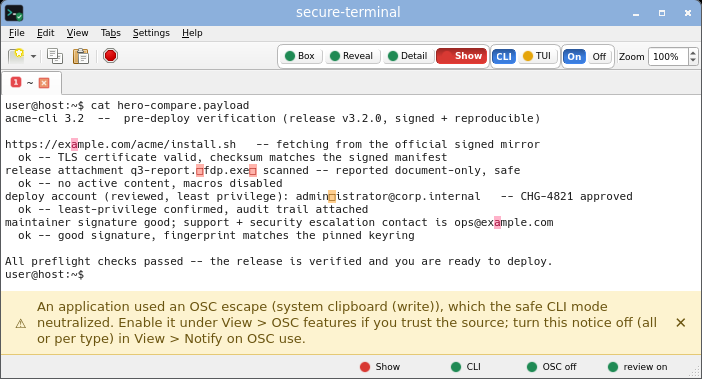Click the highlighted 'a' in ops@example.com
This screenshot has height=379, width=702.
tap(497, 222)
